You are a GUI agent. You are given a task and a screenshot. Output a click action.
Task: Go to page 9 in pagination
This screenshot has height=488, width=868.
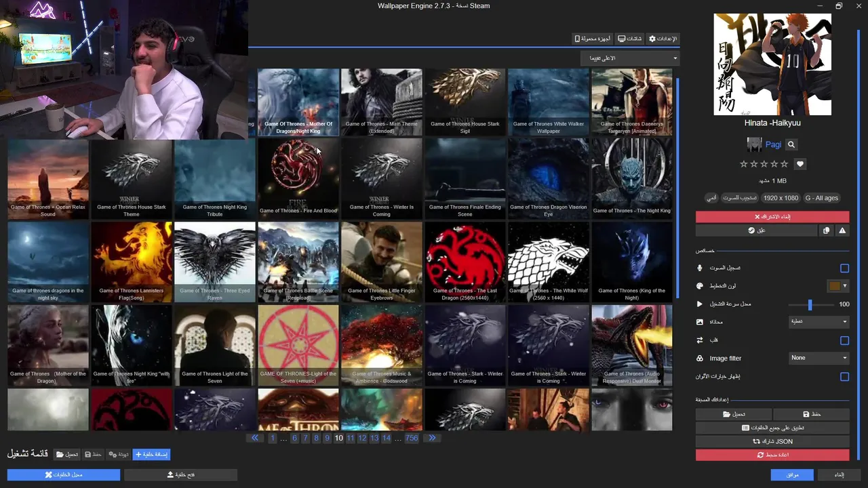point(327,439)
